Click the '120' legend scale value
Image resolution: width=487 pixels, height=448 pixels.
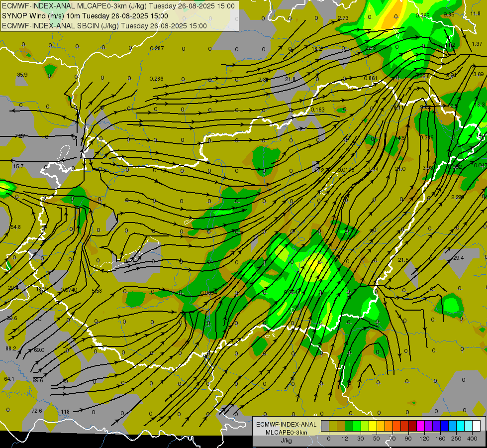[x=425, y=439]
